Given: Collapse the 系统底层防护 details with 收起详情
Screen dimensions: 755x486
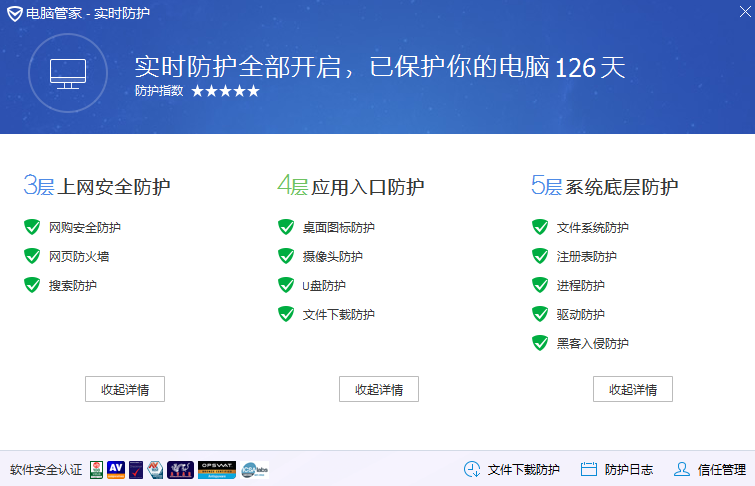Looking at the screenshot, I should pos(633,389).
